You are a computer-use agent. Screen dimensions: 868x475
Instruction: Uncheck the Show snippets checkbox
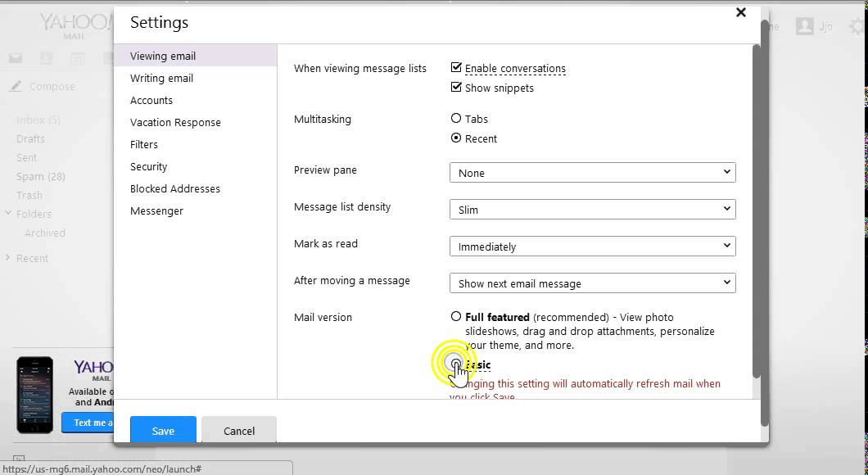click(456, 87)
